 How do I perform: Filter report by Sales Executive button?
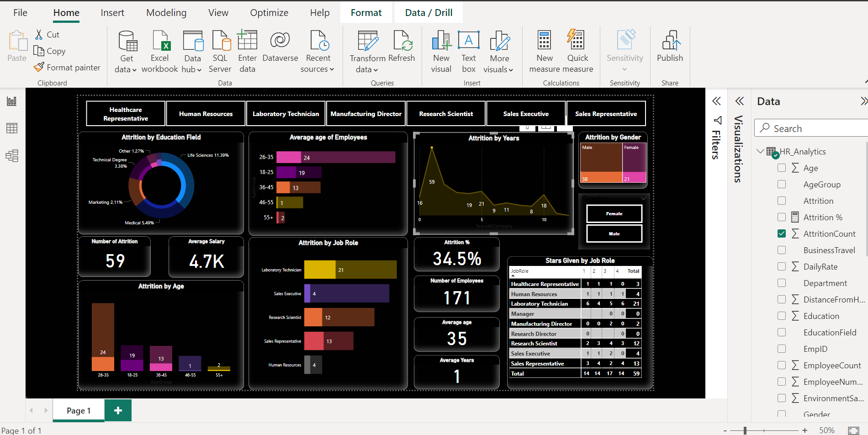[525, 113]
